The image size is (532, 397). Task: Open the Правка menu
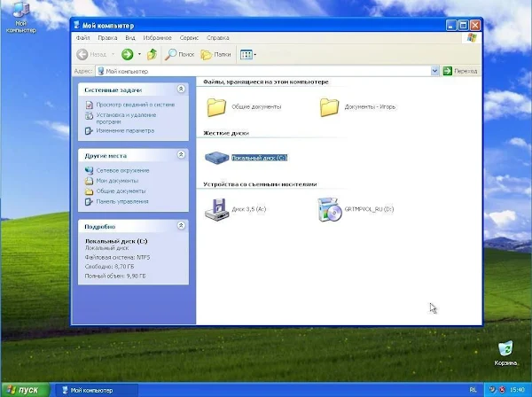coord(107,37)
